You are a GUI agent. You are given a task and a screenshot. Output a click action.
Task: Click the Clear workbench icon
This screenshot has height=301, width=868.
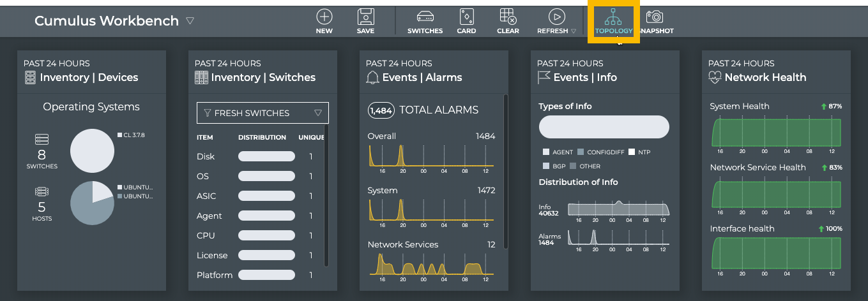[508, 17]
